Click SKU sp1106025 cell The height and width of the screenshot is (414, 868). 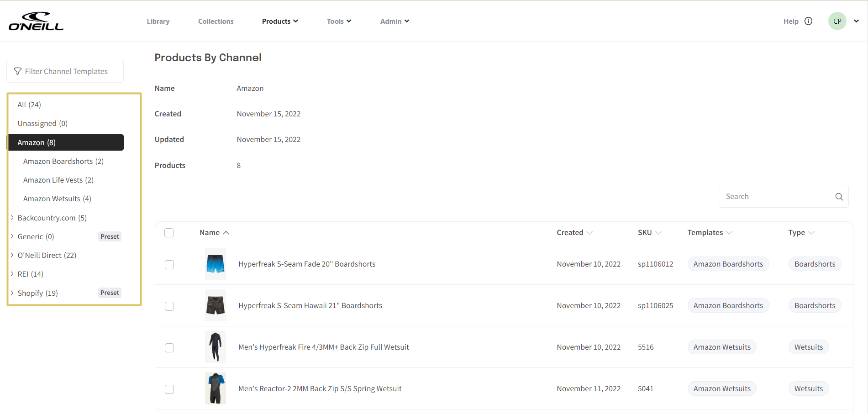(655, 305)
